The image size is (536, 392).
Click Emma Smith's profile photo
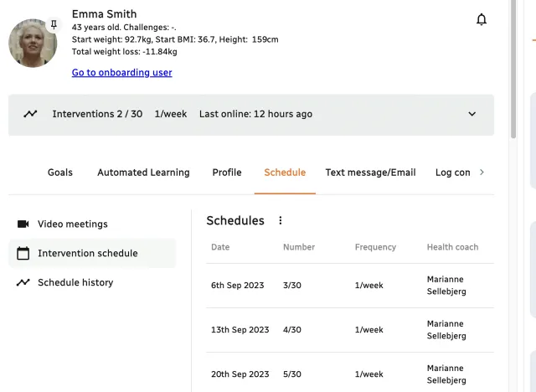point(33,44)
